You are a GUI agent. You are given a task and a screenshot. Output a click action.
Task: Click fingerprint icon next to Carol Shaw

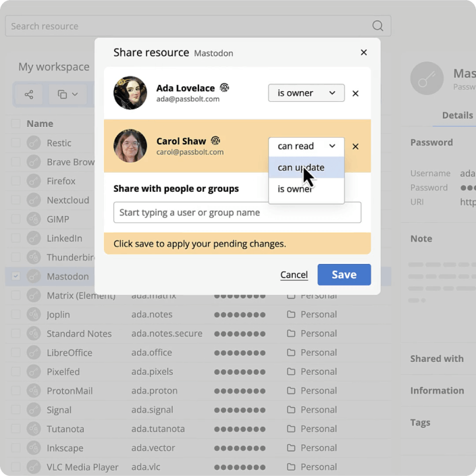coord(215,140)
